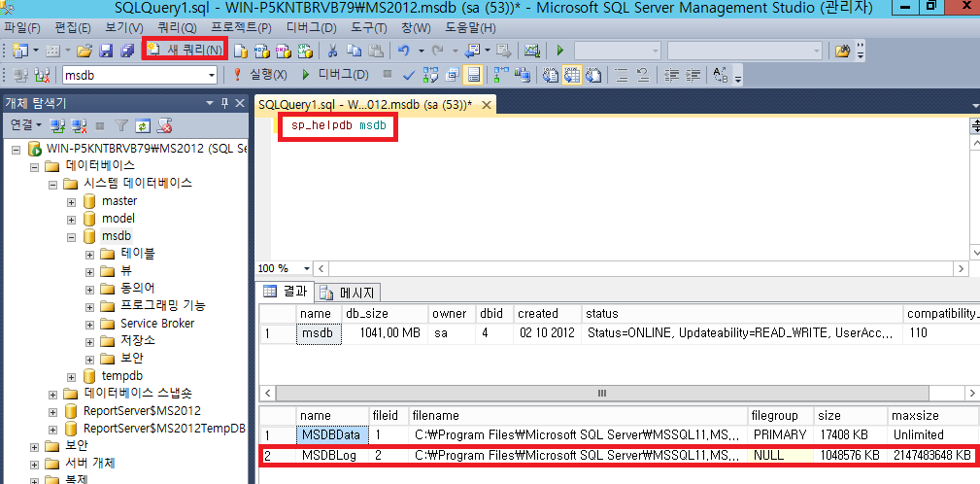980x484 pixels.
Task: Click the XMLA query icon
Action: tap(305, 50)
